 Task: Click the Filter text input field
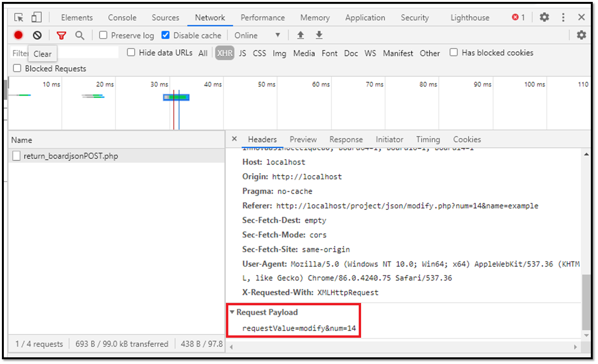click(x=65, y=53)
